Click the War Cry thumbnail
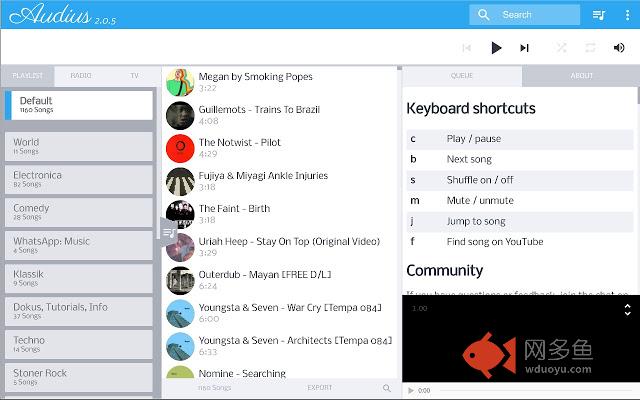This screenshot has height=400, width=640. 180,313
